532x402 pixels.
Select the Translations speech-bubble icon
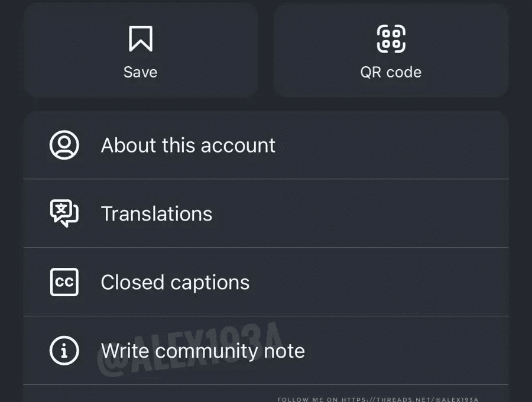pos(64,213)
